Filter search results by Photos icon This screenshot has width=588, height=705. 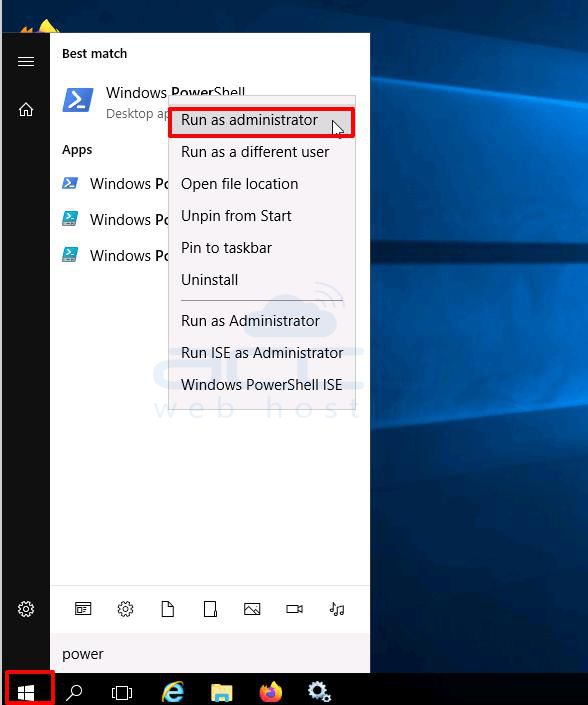coord(252,609)
